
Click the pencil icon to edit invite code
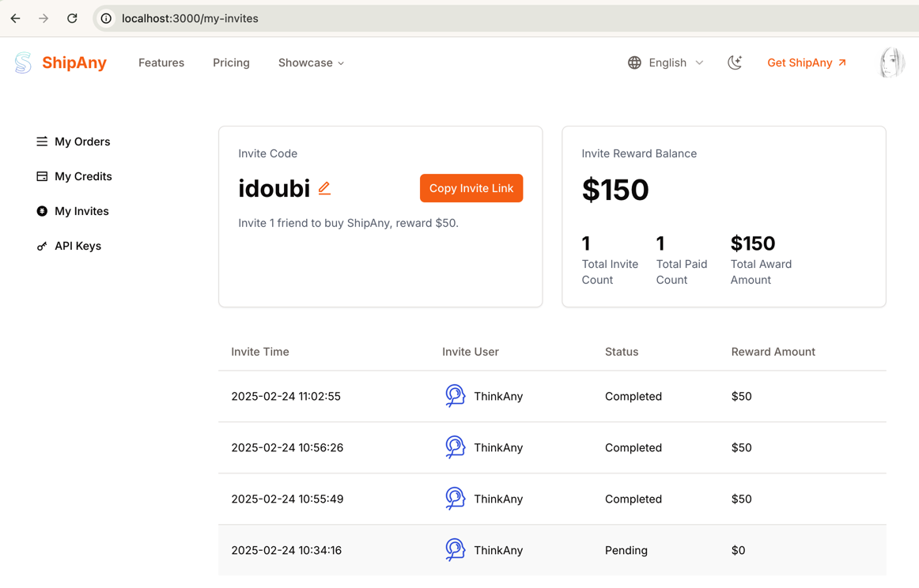pyautogui.click(x=324, y=188)
